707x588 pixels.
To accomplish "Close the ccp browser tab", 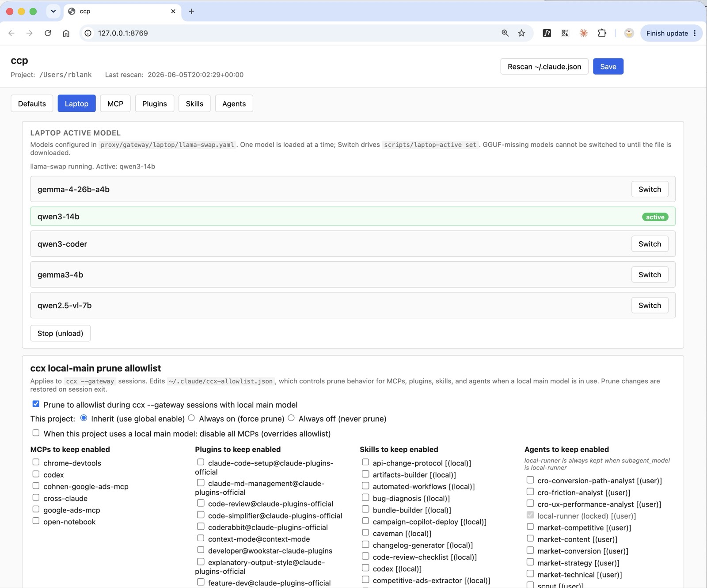I will (x=173, y=11).
